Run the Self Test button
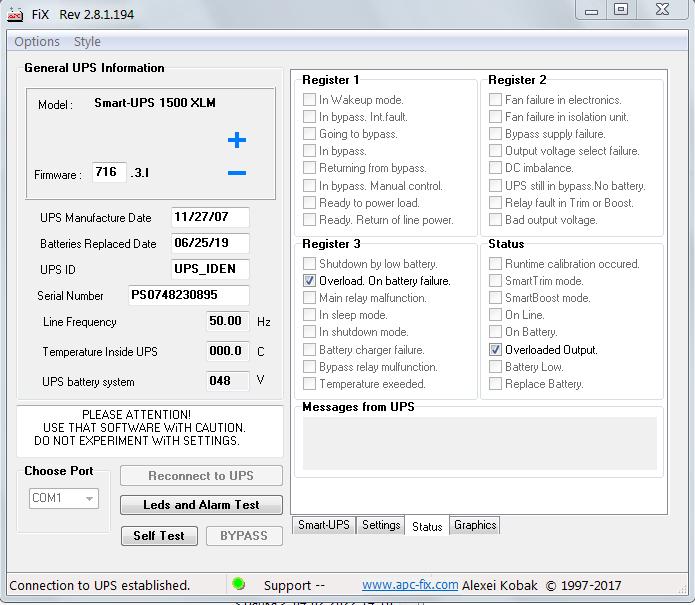This screenshot has width=695, height=605. click(159, 536)
